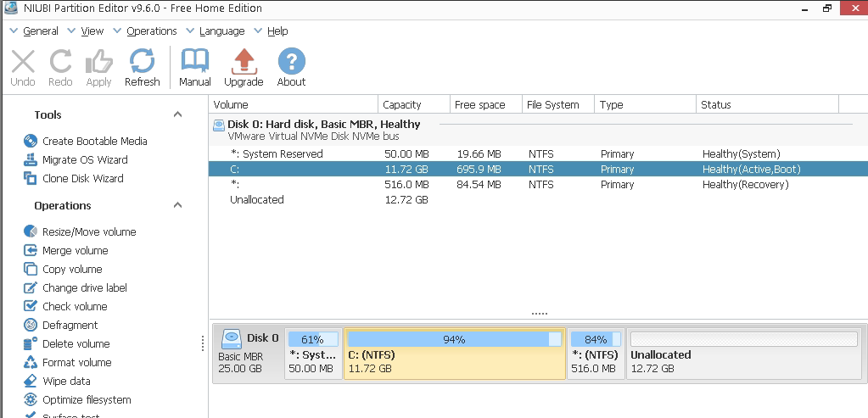Click Defragment in Operations list
The width and height of the screenshot is (868, 418).
[70, 326]
